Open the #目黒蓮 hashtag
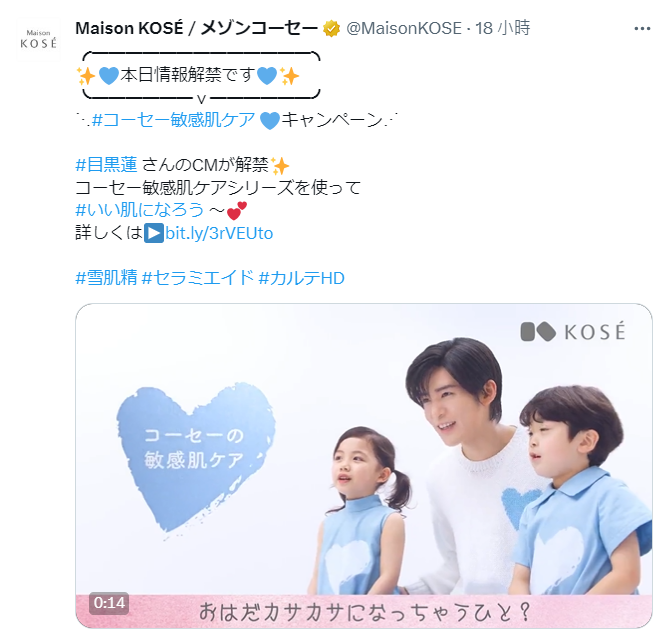The height and width of the screenshot is (643, 671). click(106, 165)
